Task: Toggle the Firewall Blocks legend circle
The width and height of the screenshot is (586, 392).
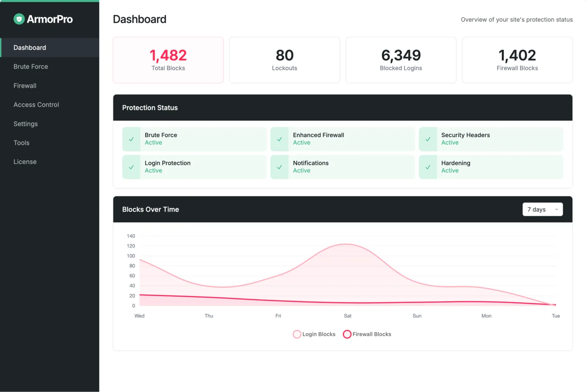Action: [x=347, y=334]
